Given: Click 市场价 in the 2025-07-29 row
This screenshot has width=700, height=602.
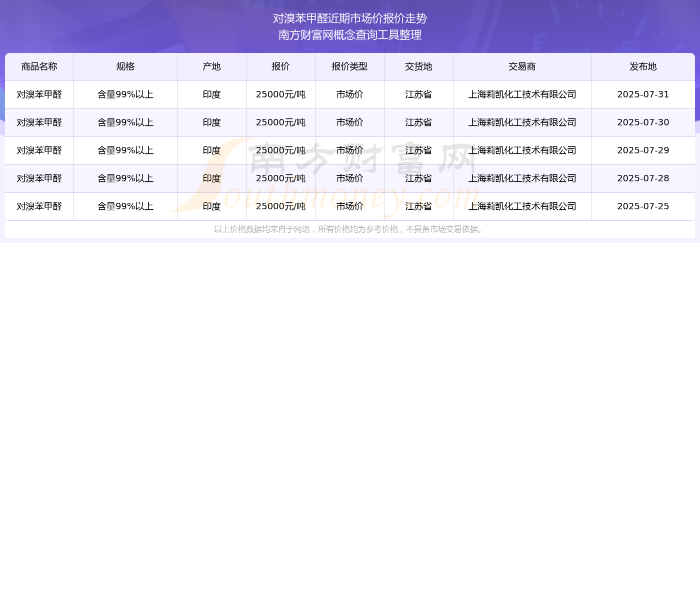Looking at the screenshot, I should (350, 150).
